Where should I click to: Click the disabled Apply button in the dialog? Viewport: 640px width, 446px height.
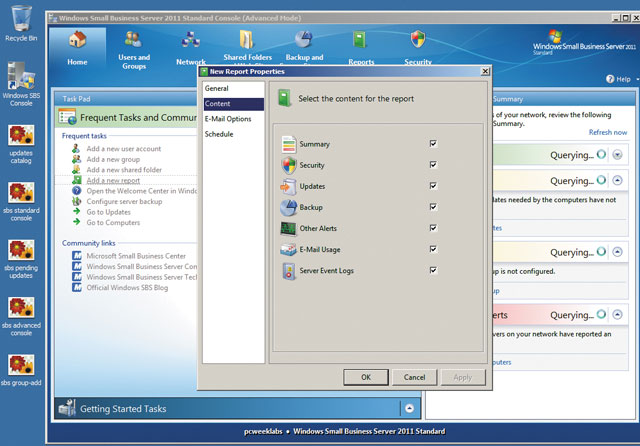click(x=462, y=377)
